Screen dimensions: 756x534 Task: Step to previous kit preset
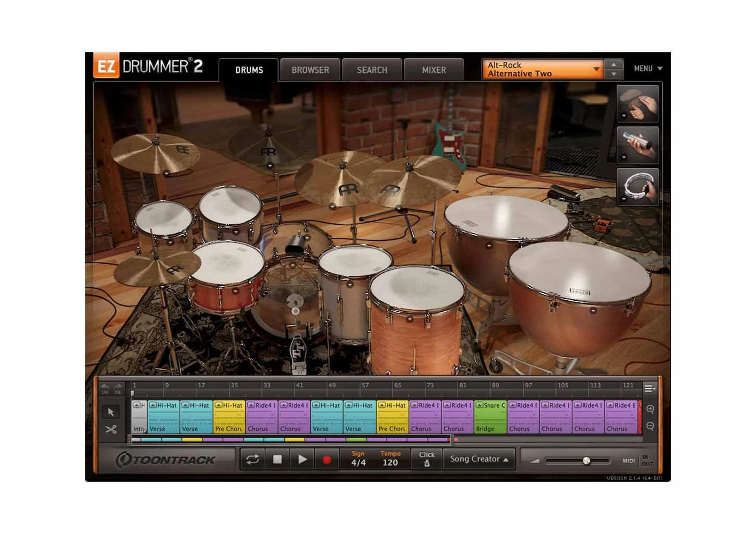point(614,64)
